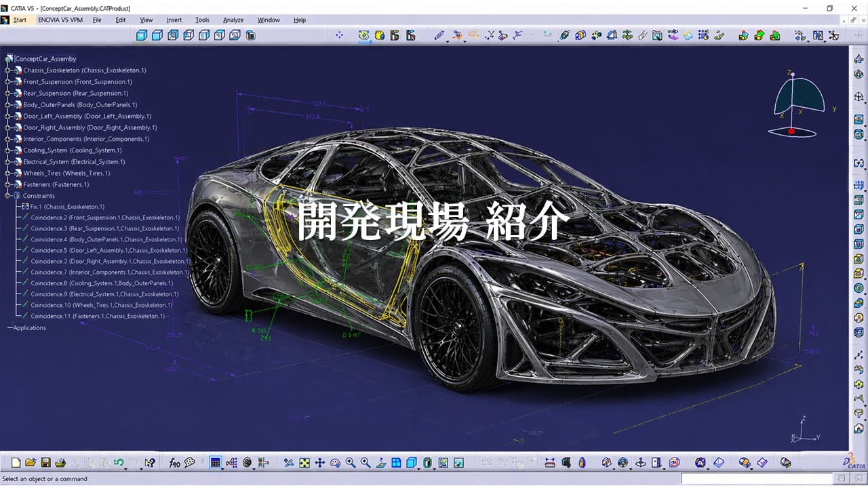Open the Start menu
This screenshot has height=488, width=868.
tap(20, 20)
